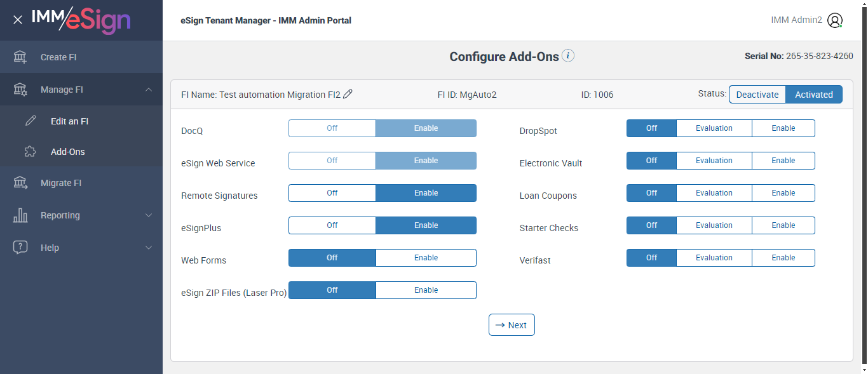Set DropSpot to Evaluation
This screenshot has width=868, height=374.
point(714,128)
